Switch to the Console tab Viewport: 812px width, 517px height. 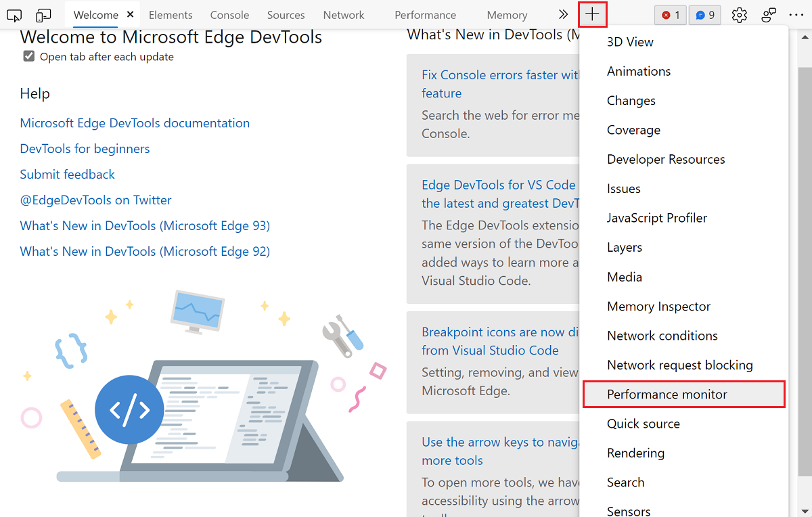(229, 15)
